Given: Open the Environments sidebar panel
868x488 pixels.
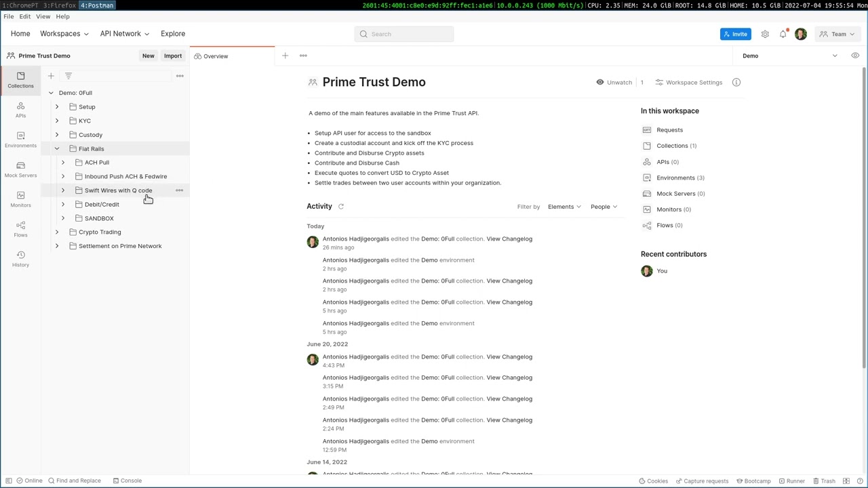Looking at the screenshot, I should [x=20, y=140].
